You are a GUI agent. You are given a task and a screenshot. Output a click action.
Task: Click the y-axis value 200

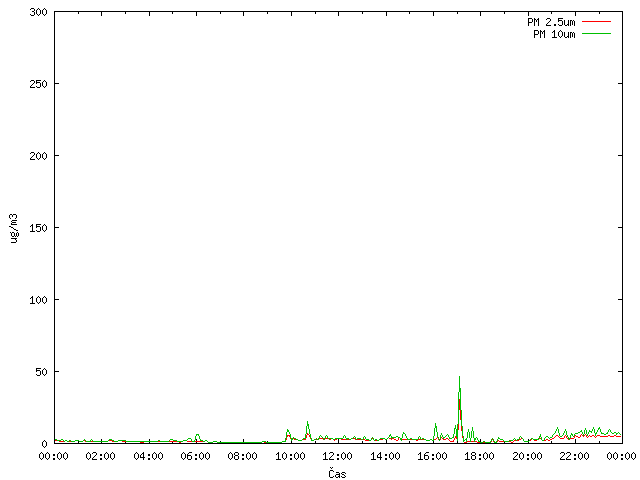(38, 156)
